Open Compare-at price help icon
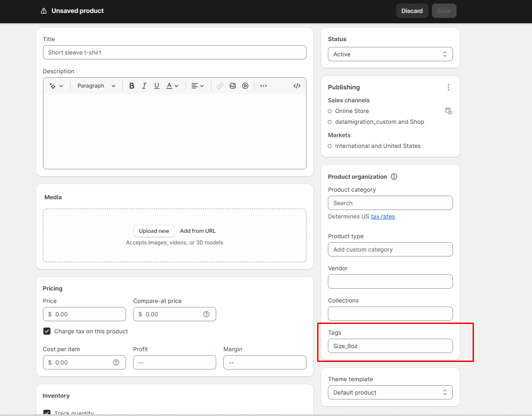 206,314
